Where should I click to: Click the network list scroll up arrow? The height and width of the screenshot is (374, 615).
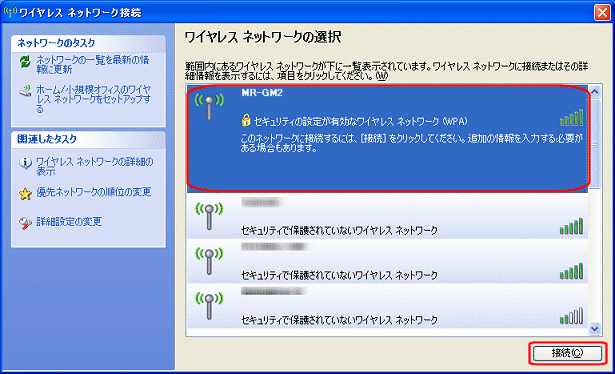pyautogui.click(x=595, y=92)
